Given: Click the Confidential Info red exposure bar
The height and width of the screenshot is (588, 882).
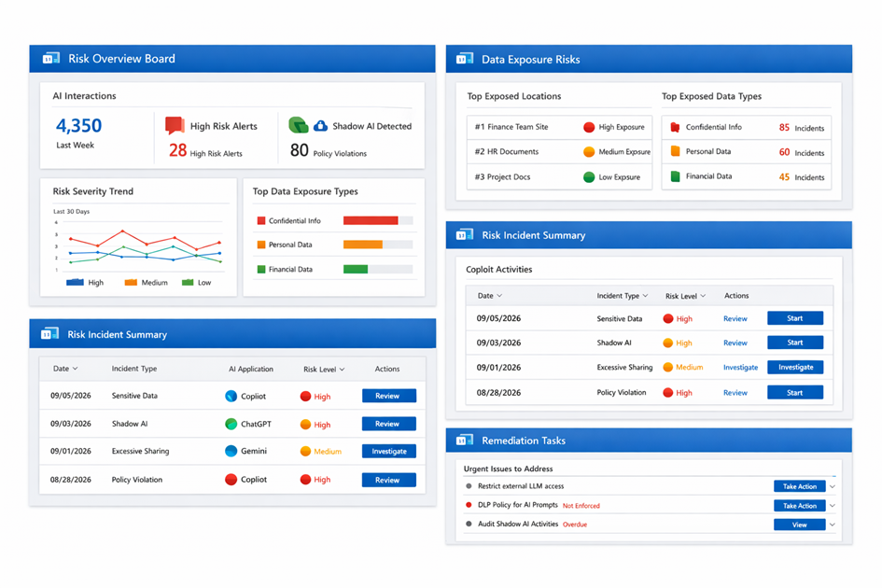Looking at the screenshot, I should (371, 221).
